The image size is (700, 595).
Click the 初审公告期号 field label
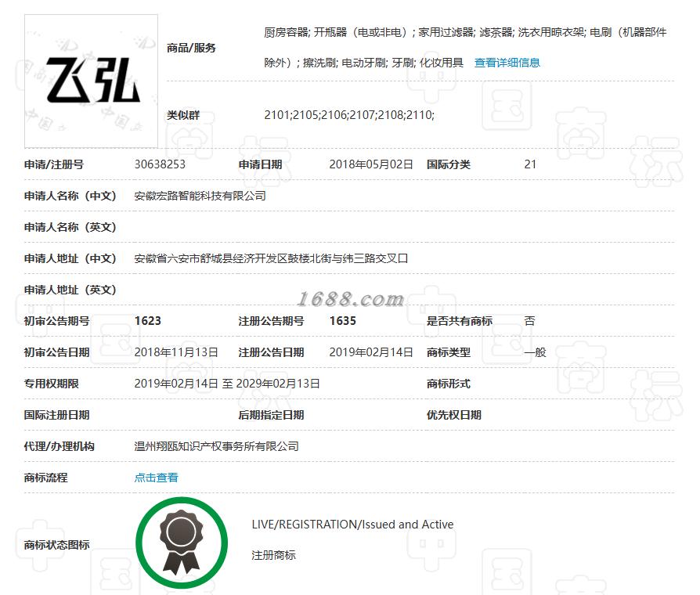pos(56,321)
